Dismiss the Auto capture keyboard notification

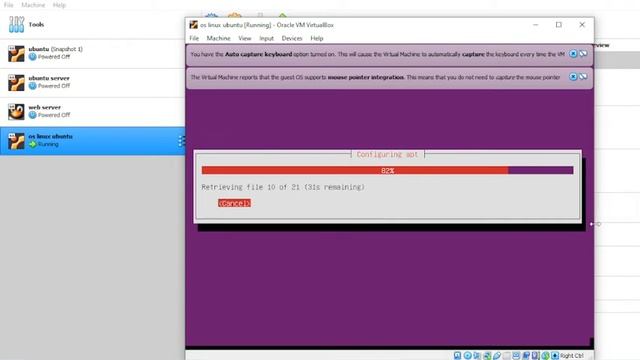coord(573,54)
